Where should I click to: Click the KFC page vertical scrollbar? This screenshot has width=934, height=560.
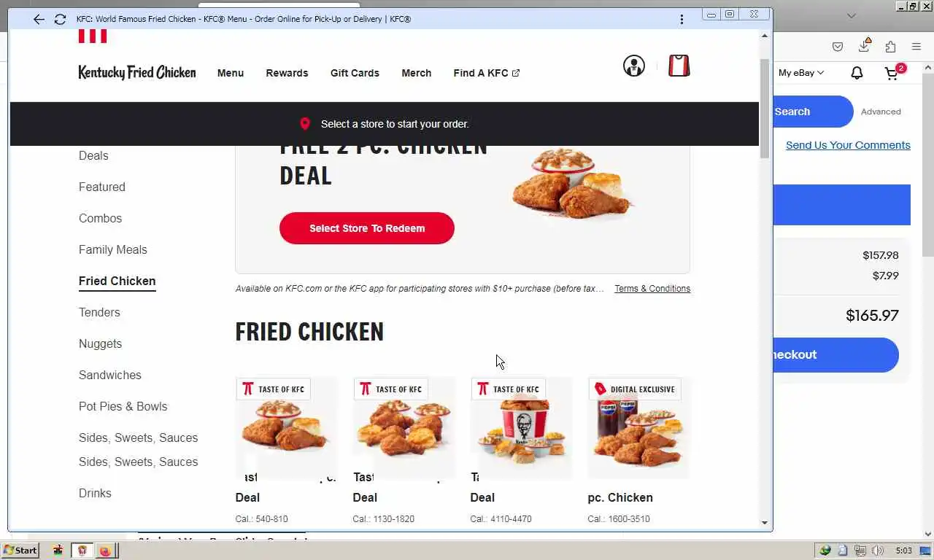click(765, 109)
